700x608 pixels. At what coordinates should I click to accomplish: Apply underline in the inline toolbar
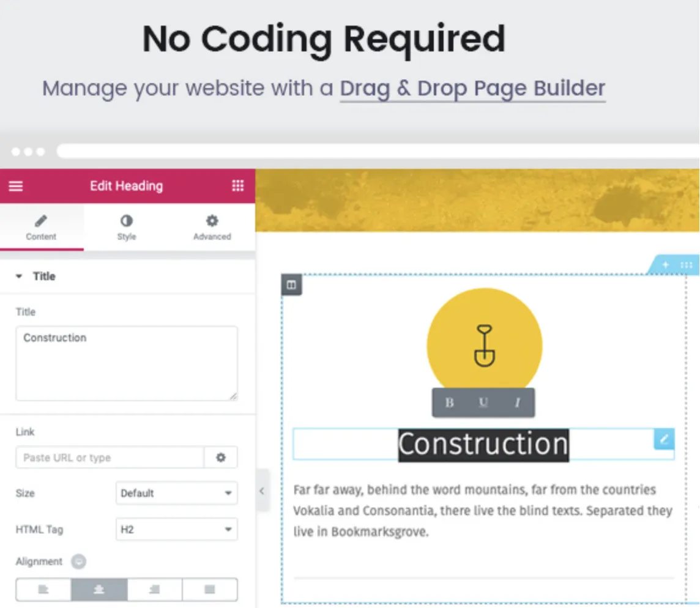click(x=483, y=402)
